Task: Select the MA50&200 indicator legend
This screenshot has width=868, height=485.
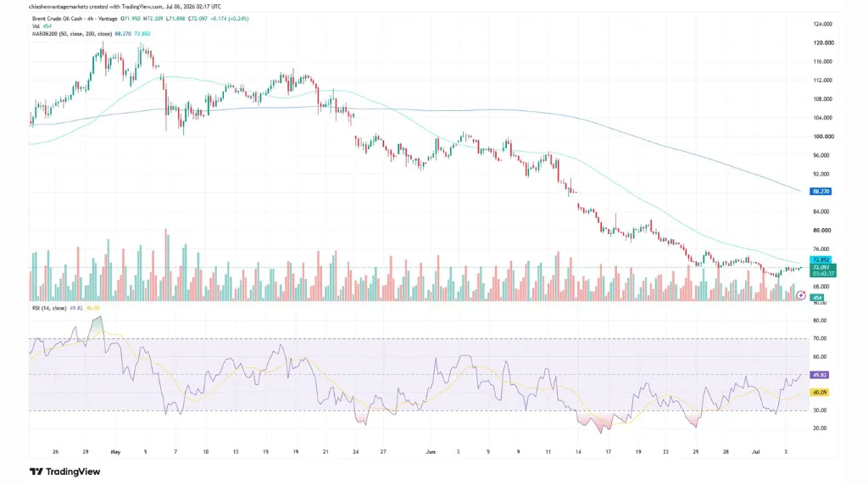Action: 92,34
